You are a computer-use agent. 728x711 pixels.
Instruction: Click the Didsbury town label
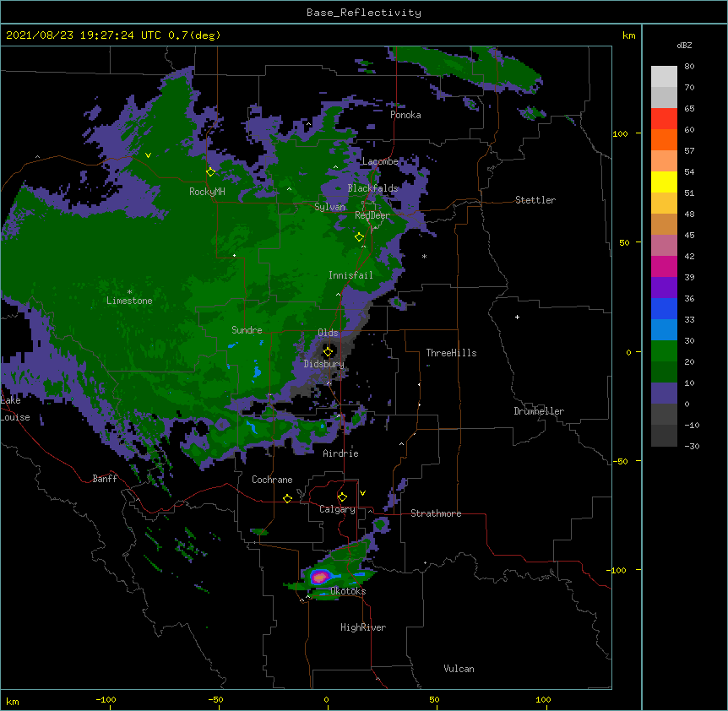point(323,364)
